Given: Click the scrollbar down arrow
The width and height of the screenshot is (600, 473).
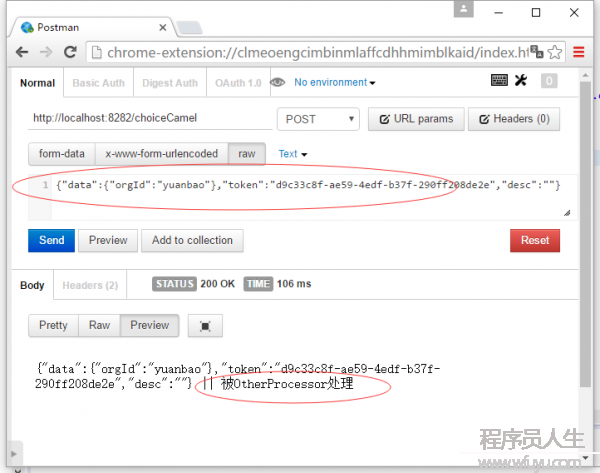Looking at the screenshot, I should 585,457.
